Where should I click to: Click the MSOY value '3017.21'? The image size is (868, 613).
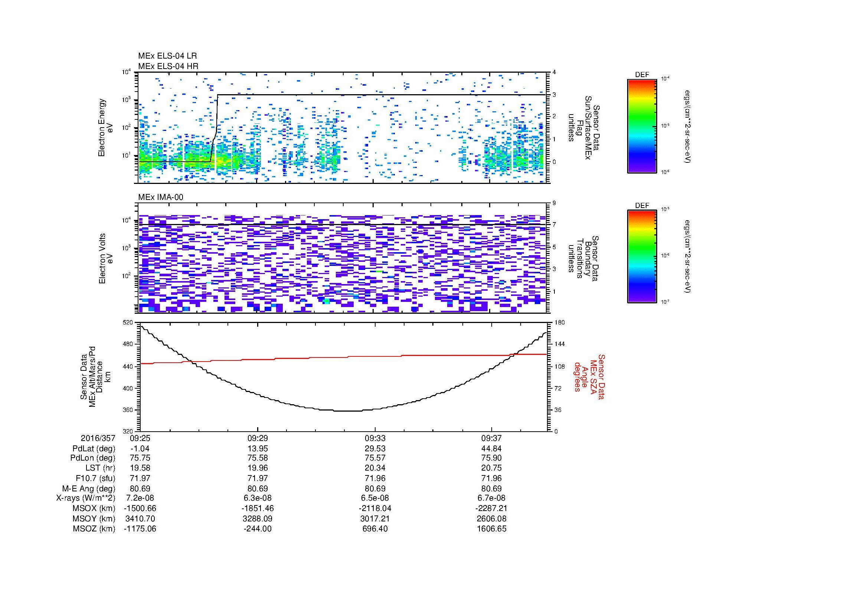tap(375, 518)
